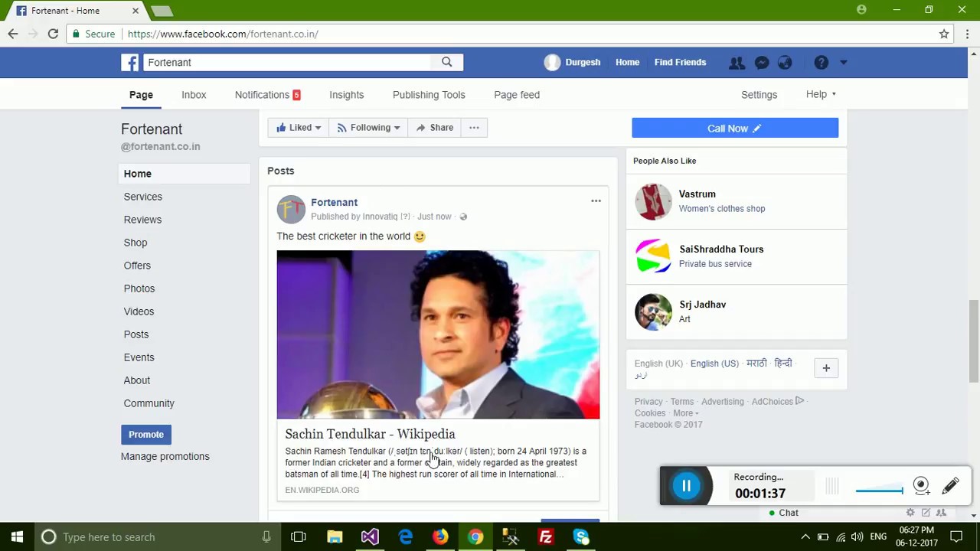Select Reviews in left sidebar

142,220
